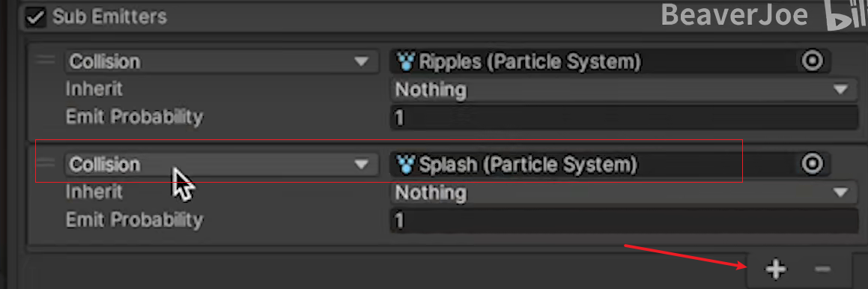
Task: Click the BeaverJoe watermark text
Action: (735, 15)
